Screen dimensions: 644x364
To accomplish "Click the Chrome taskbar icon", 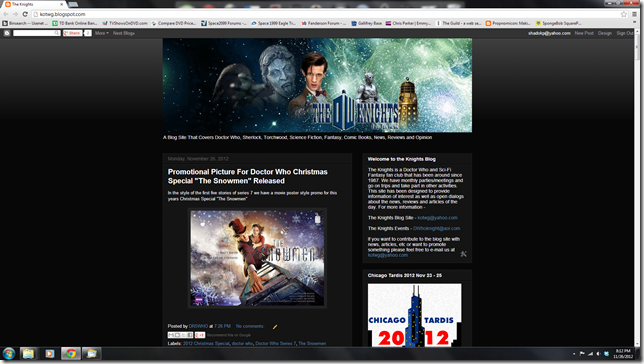I will [71, 354].
